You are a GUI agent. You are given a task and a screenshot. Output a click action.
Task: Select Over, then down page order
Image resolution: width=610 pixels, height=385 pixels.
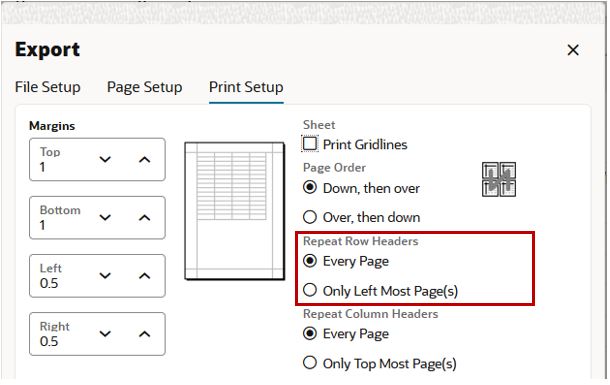click(310, 217)
